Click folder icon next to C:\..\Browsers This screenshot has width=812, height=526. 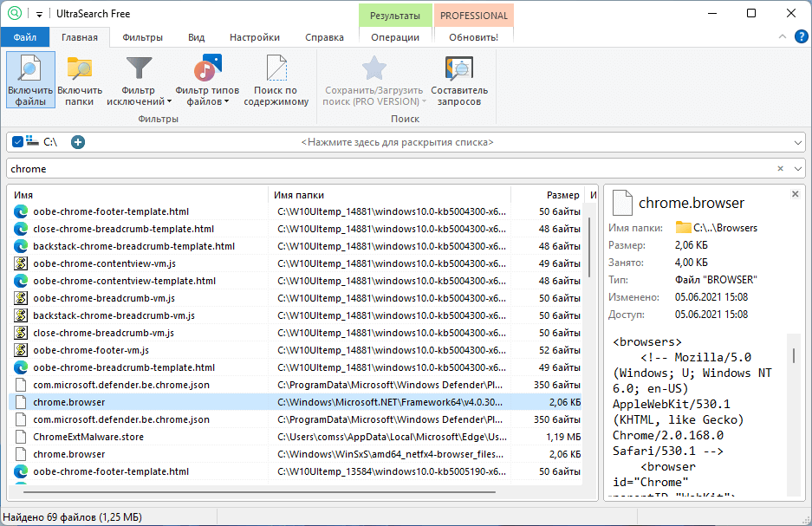[683, 227]
